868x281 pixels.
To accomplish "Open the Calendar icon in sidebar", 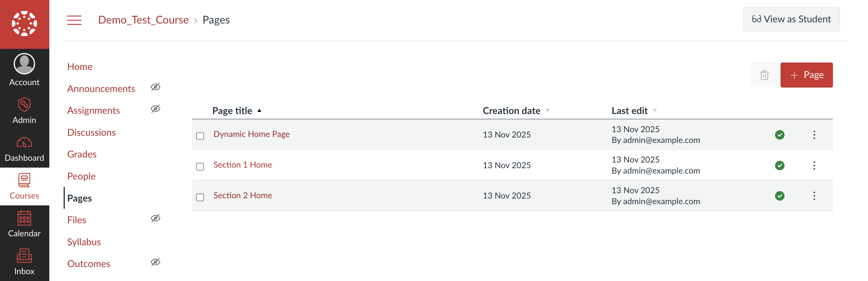I will pos(24,218).
